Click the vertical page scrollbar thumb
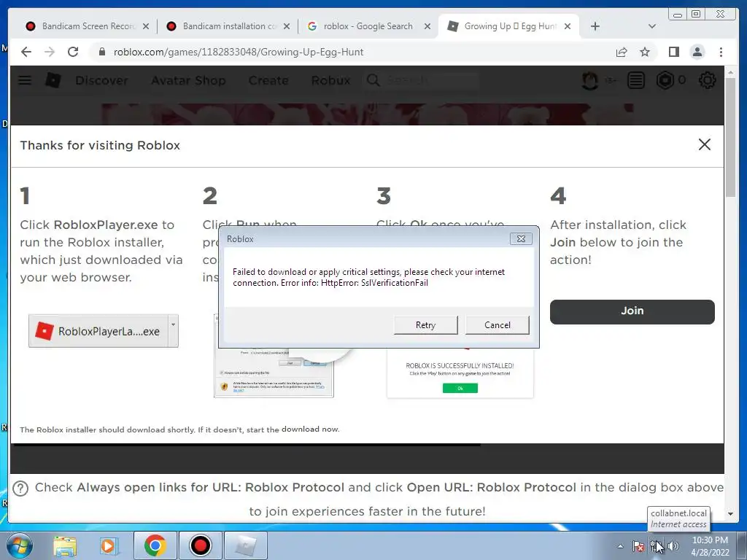Image resolution: width=747 pixels, height=560 pixels. click(730, 137)
